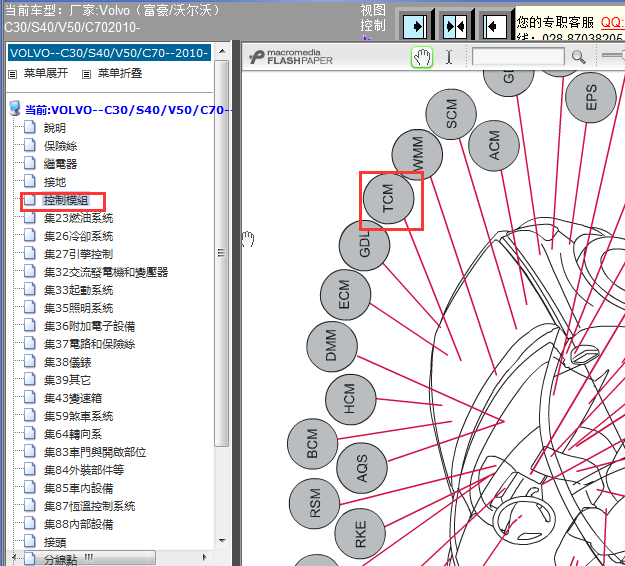625x566 pixels.
Task: Open the 集59煞車系統 tree item
Action: tap(78, 416)
